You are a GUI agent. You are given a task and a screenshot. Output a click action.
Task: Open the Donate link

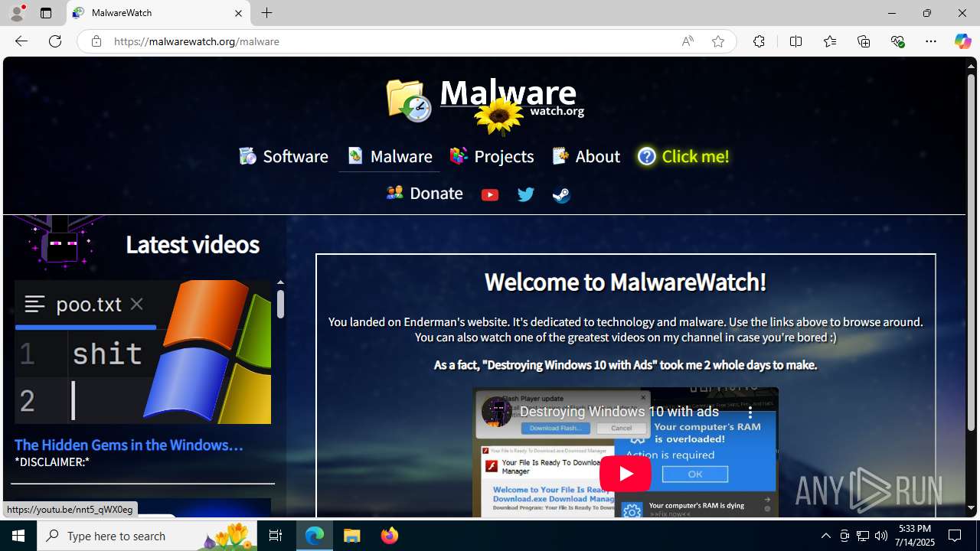[424, 193]
